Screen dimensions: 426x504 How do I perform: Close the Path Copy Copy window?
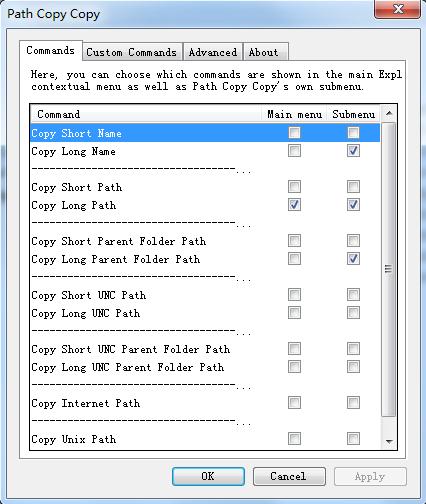click(398, 9)
